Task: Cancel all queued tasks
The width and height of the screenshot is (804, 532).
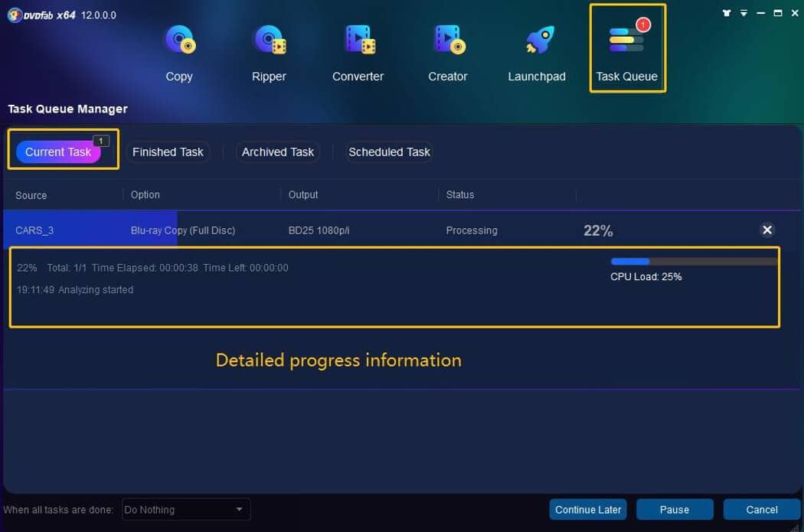Action: click(x=761, y=509)
